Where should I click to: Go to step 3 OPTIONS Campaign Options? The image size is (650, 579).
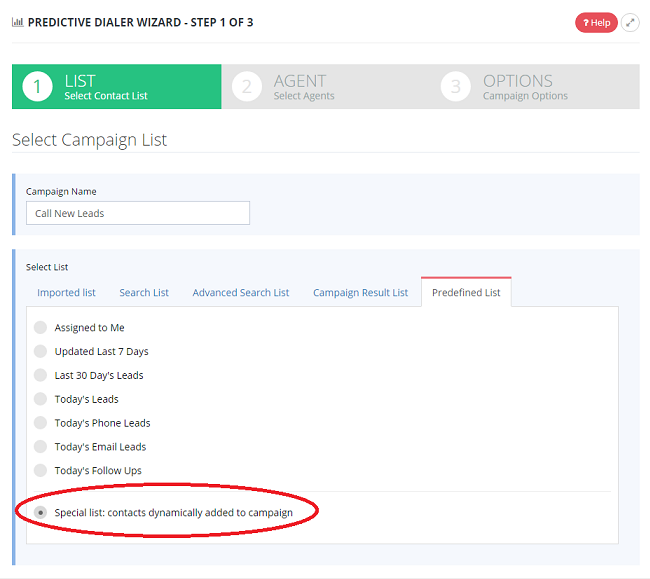(x=535, y=87)
